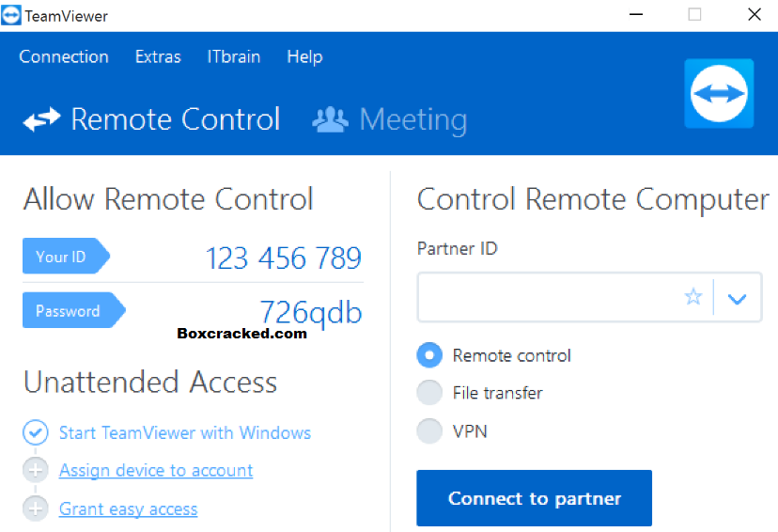Expand the Partner ID dropdown arrow
This screenshot has width=778, height=532.
737,298
